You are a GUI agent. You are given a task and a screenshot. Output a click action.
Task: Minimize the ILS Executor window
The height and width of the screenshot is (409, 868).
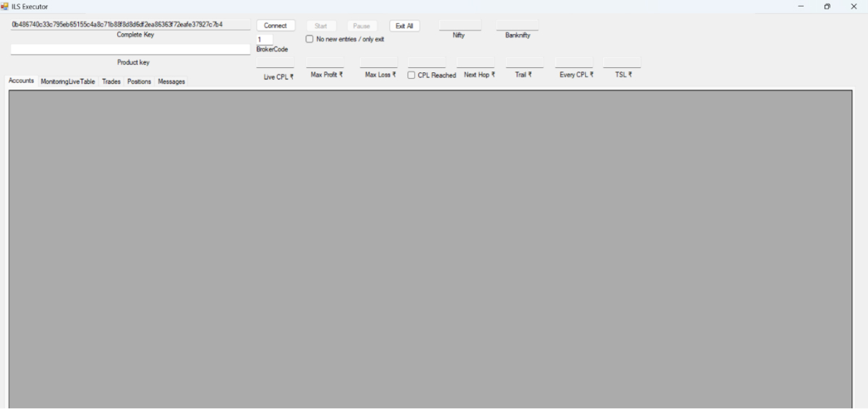(x=801, y=7)
